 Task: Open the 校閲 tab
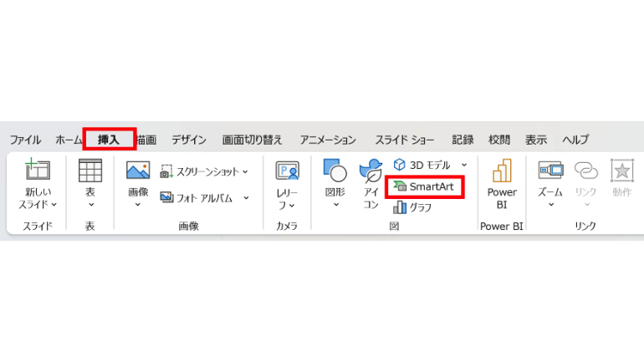pos(499,140)
